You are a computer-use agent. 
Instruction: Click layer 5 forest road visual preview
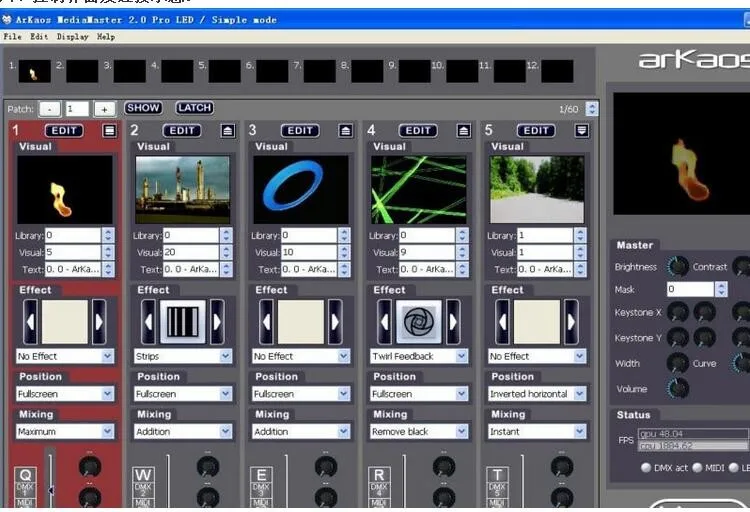coord(537,189)
